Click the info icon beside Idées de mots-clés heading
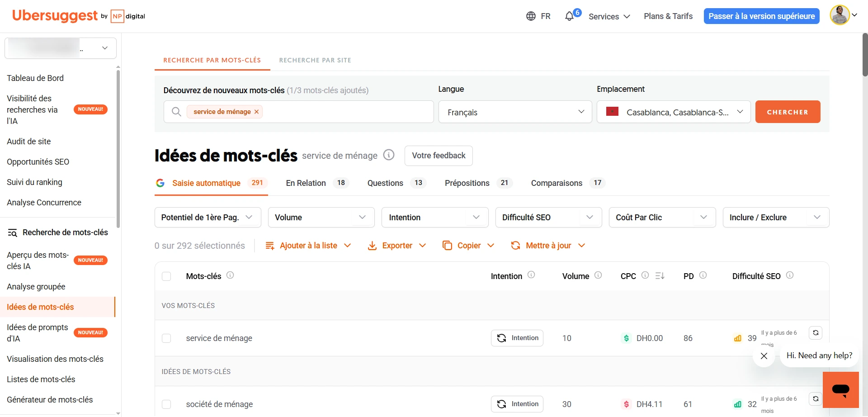 click(389, 155)
